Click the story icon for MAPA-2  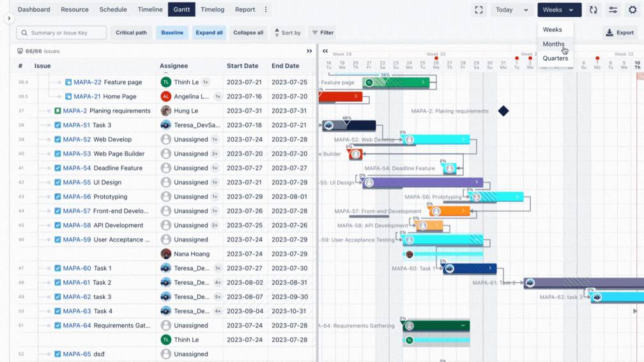[x=57, y=111]
